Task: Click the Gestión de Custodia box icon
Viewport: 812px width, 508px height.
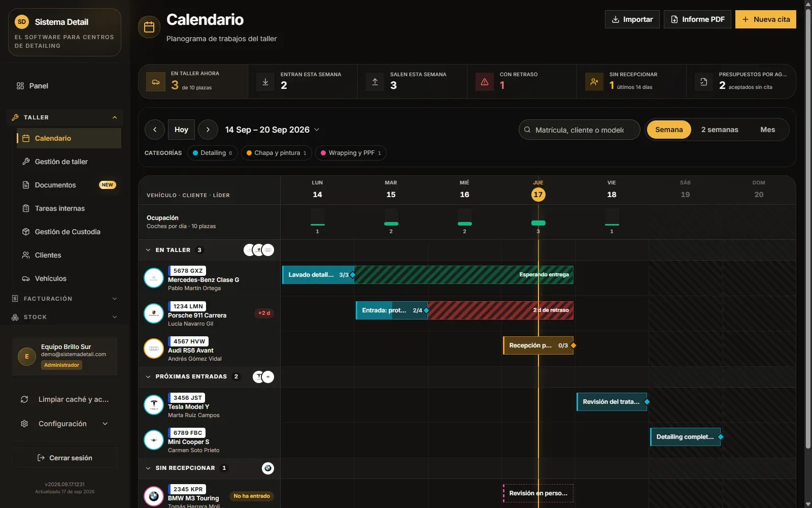Action: coord(26,232)
